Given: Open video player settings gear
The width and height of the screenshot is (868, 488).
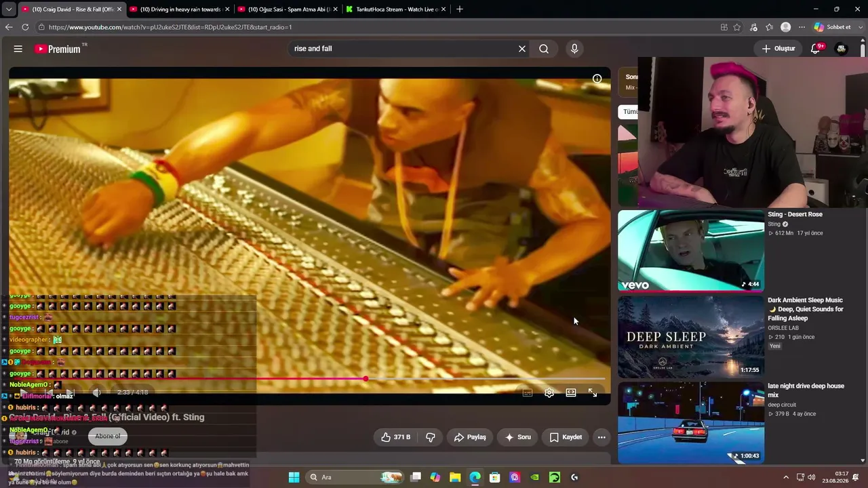Looking at the screenshot, I should (549, 392).
